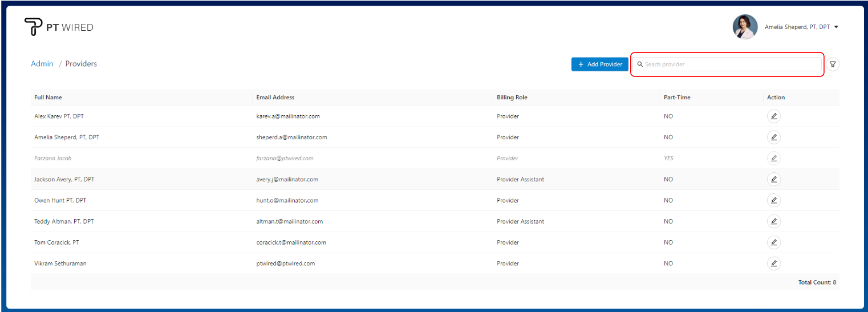Screen dimensions: 868x312
Task: Click the PT Wired logo
Action: [59, 27]
